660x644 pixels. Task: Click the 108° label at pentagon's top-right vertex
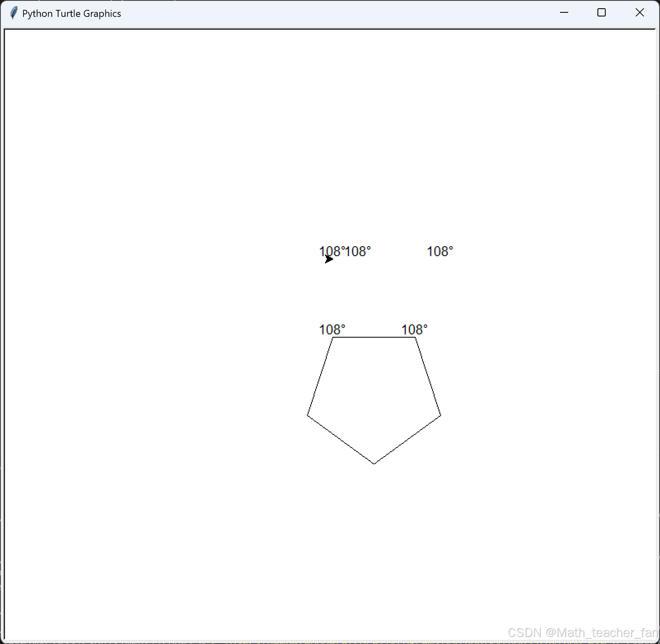coord(414,329)
